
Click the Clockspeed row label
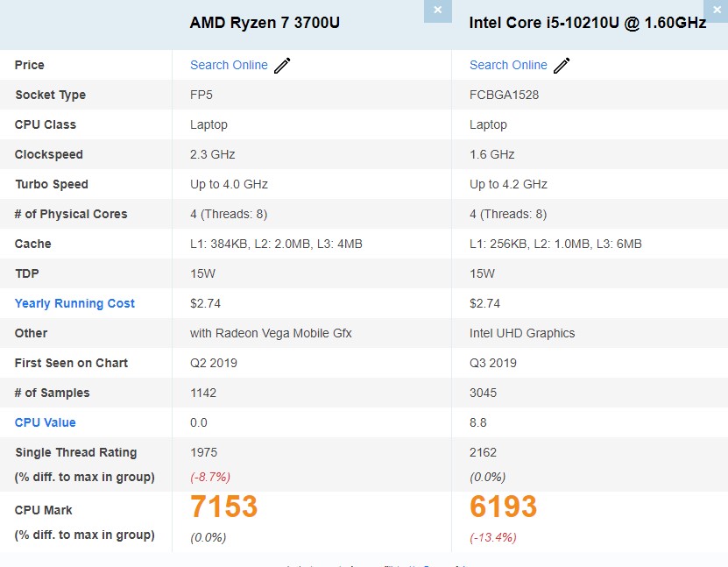click(49, 154)
